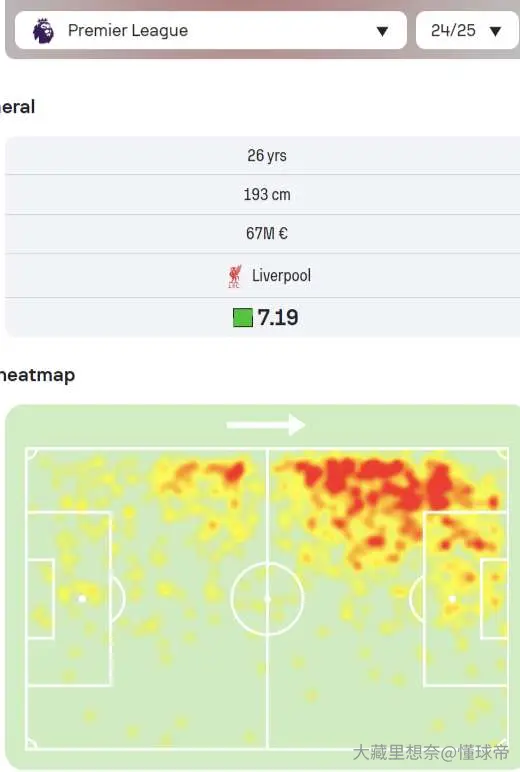Click the heatmap section heading
Viewport: 520px width, 772px height.
click(37, 375)
